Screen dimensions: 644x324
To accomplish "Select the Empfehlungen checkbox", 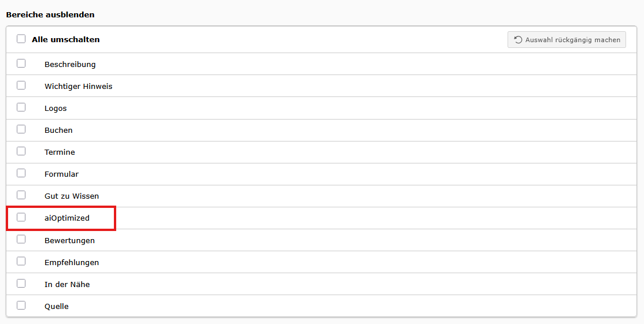I will tap(21, 262).
